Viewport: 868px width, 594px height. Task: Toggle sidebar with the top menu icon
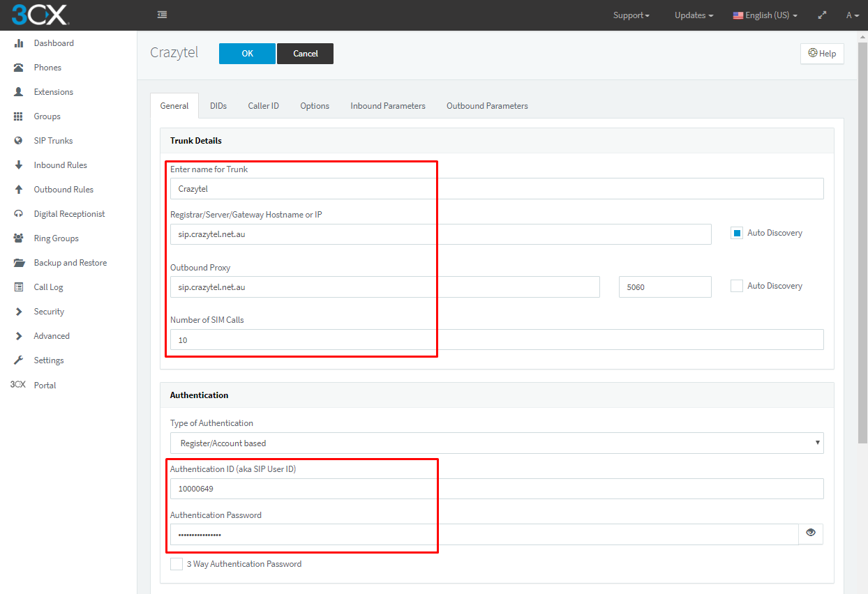click(x=162, y=15)
